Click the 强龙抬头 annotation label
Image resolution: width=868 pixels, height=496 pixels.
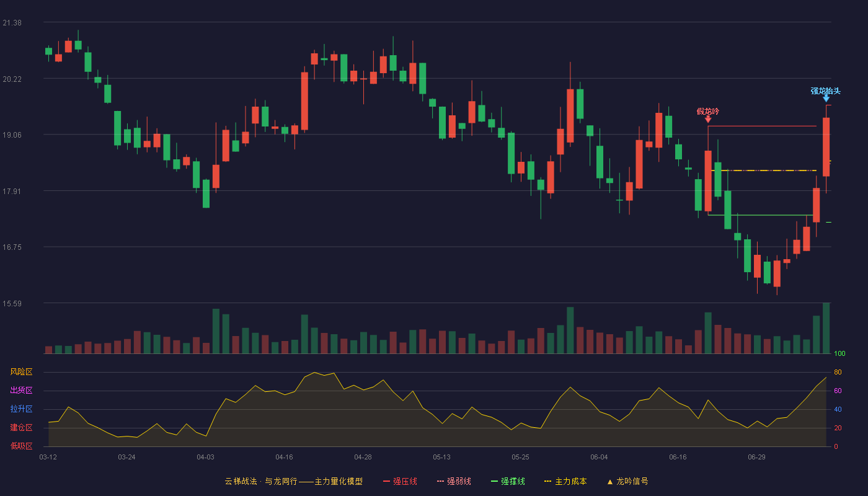[826, 91]
